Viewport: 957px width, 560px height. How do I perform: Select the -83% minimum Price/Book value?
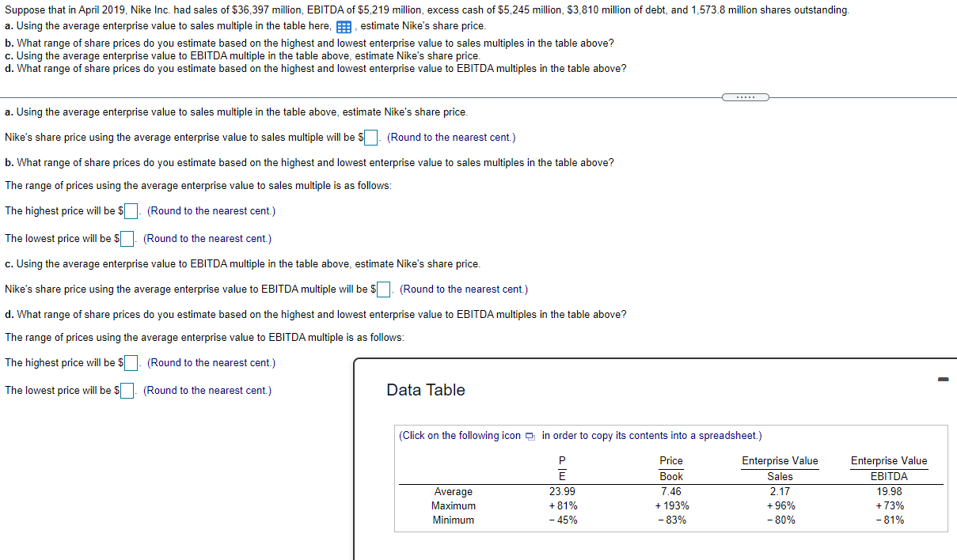(670, 520)
